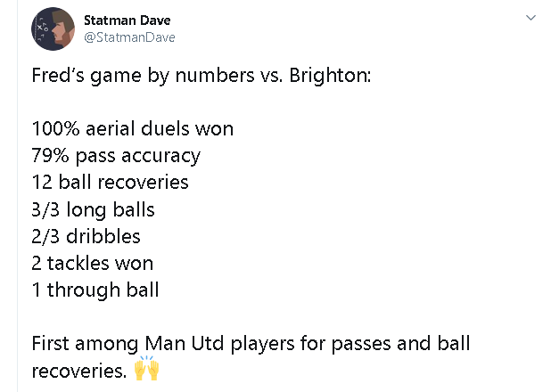Open Statman Dave's profile avatar

click(x=53, y=29)
